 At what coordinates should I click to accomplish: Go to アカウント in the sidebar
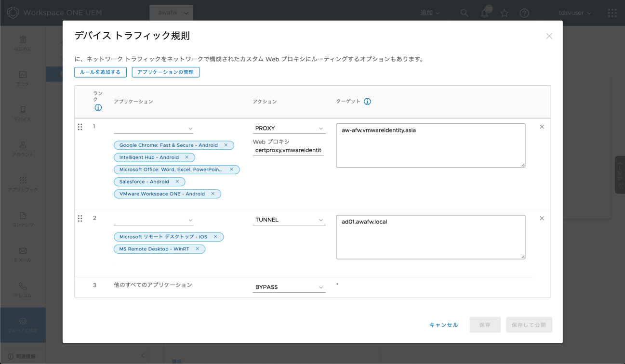pos(23,149)
